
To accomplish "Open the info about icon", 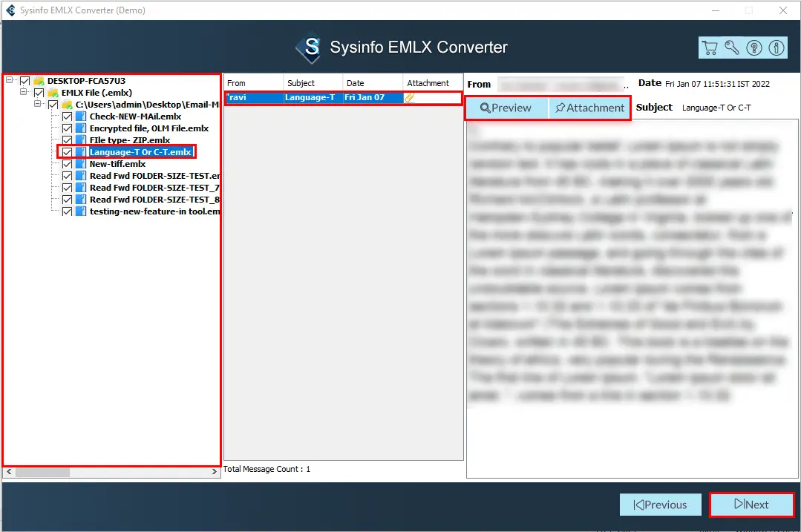I will 777,47.
